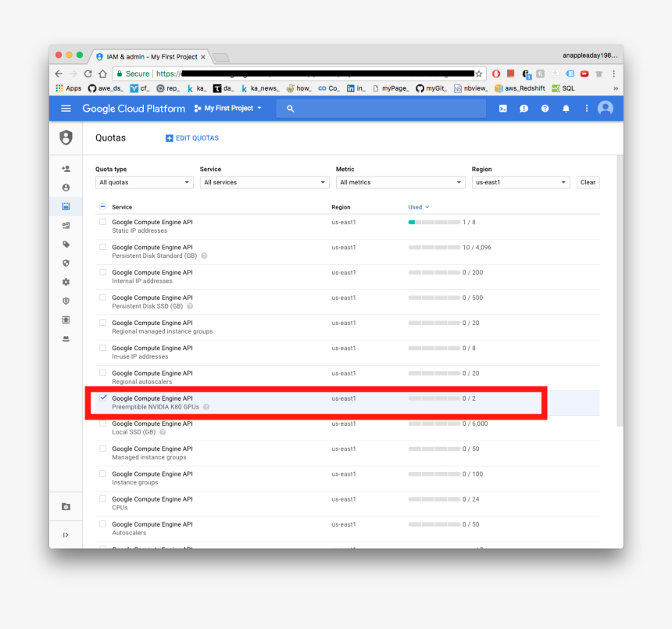Open the user account avatar
The image size is (672, 629).
[x=606, y=109]
